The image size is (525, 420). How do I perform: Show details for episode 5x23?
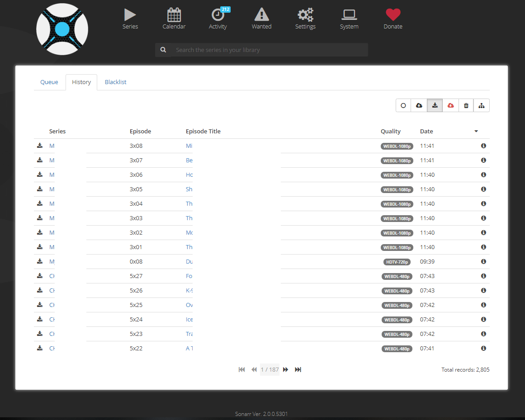tap(483, 334)
